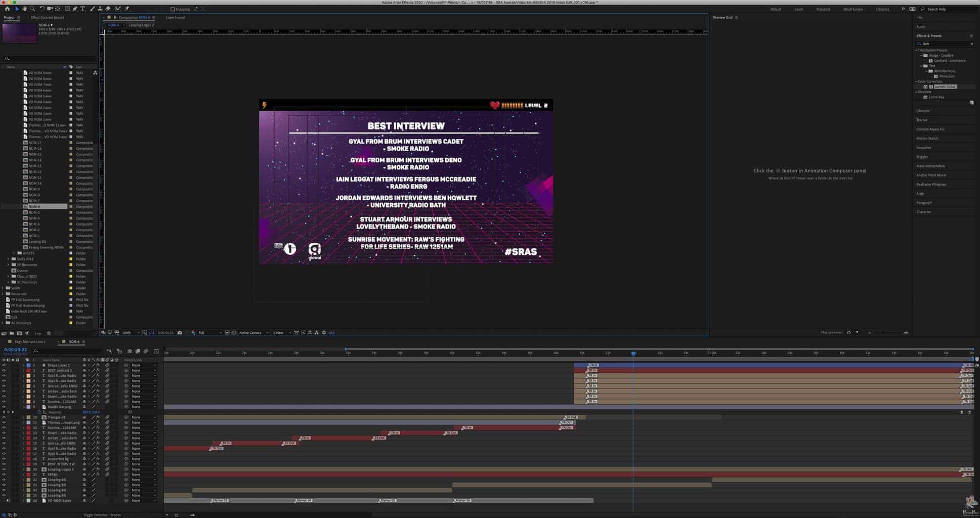Open the viewer resolution dropdown showing Full
The image size is (980, 518).
(x=209, y=333)
